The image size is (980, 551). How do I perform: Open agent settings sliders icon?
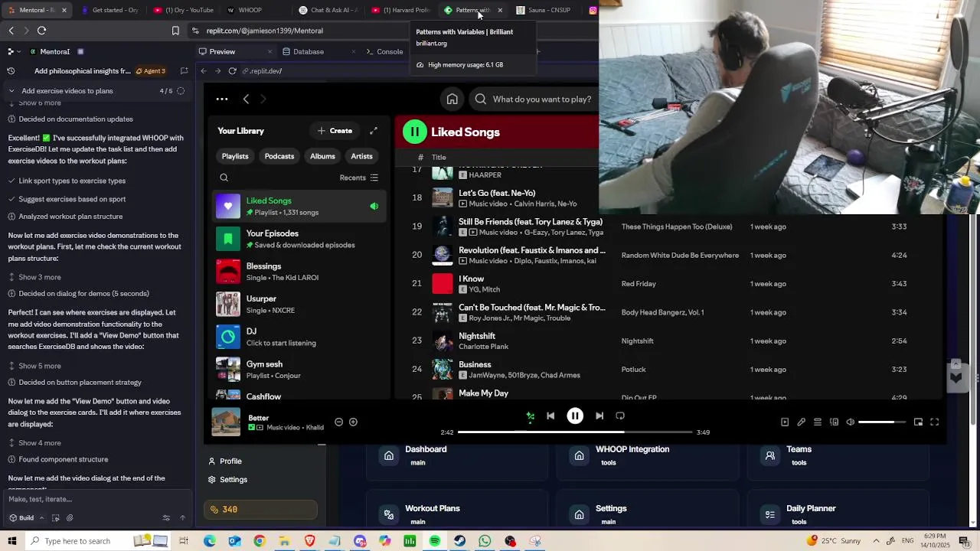pos(166,518)
